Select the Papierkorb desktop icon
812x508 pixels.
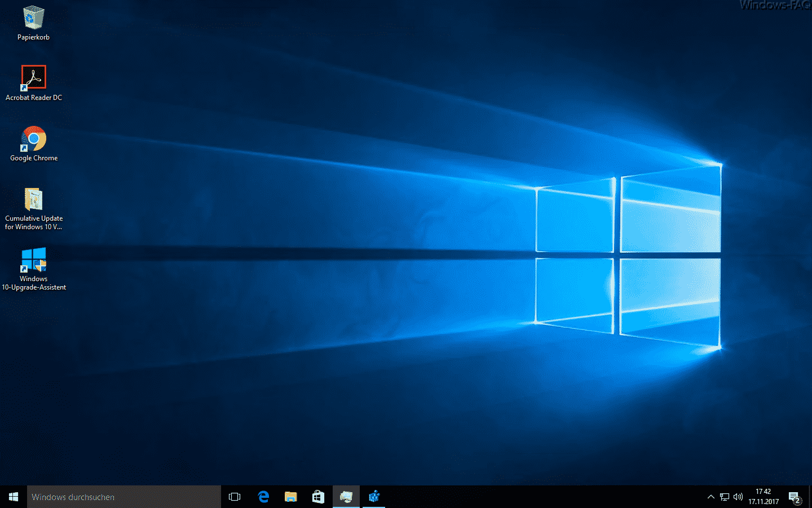click(33, 23)
